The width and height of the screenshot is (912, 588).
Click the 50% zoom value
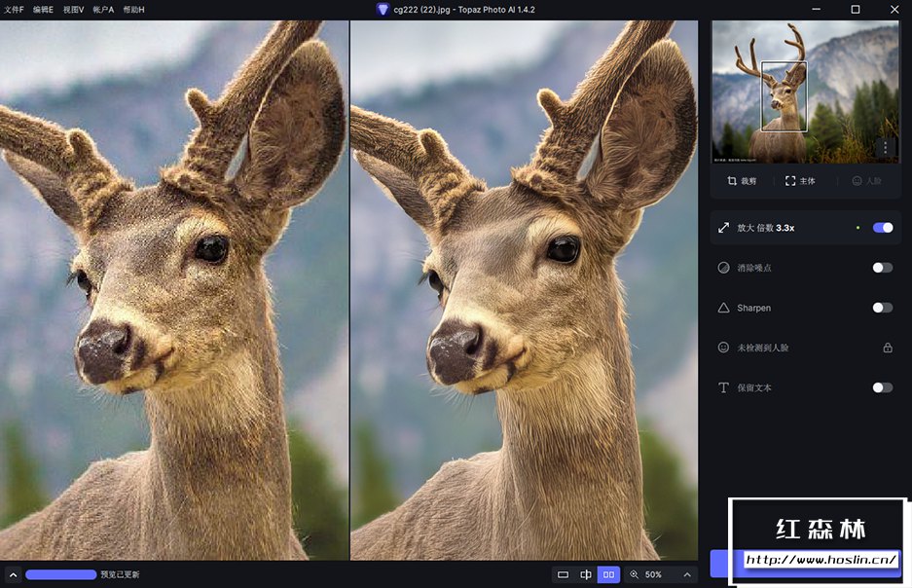click(653, 574)
